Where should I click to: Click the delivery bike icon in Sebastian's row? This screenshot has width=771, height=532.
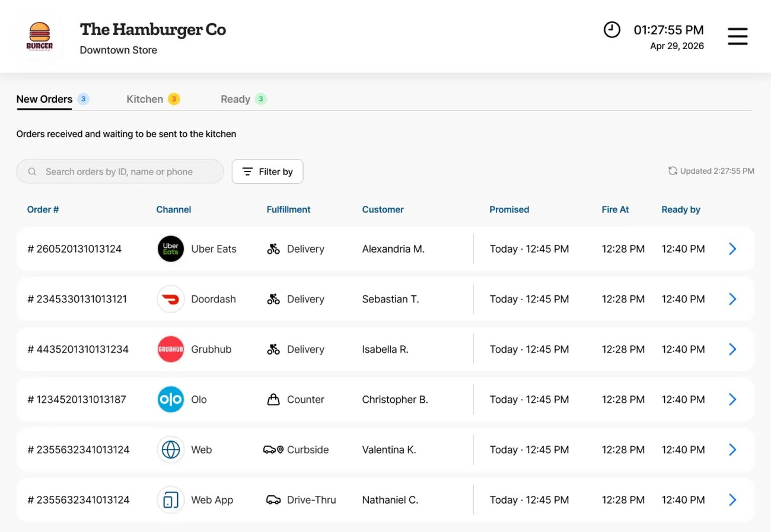point(273,299)
